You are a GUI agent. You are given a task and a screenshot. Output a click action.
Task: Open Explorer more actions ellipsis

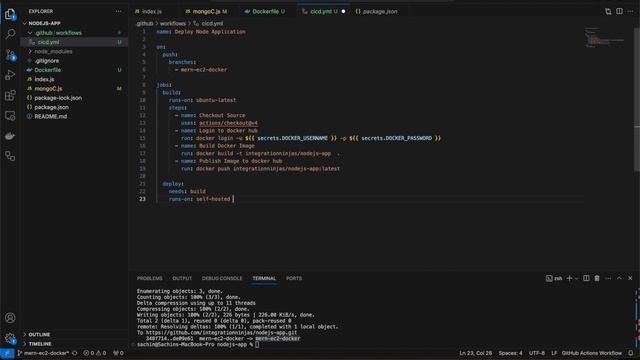pos(118,11)
